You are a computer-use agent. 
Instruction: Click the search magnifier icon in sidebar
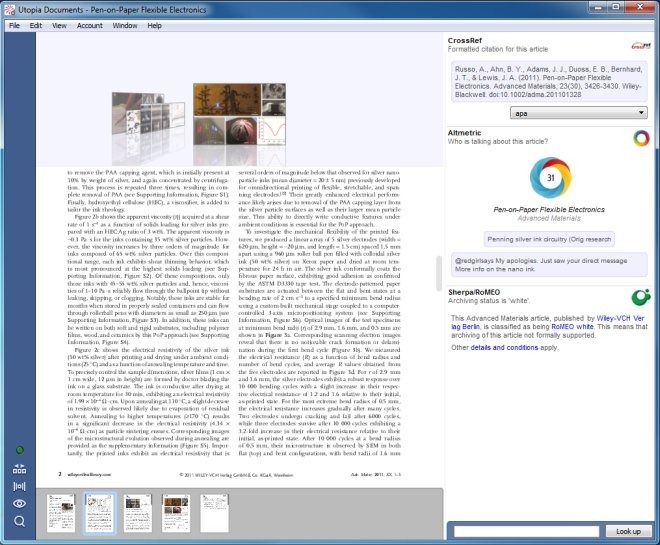(x=19, y=522)
